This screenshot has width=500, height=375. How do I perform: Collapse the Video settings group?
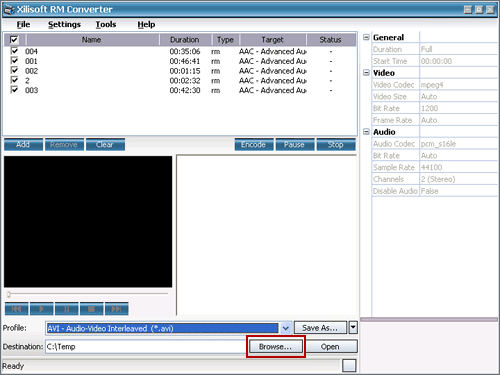(x=366, y=73)
